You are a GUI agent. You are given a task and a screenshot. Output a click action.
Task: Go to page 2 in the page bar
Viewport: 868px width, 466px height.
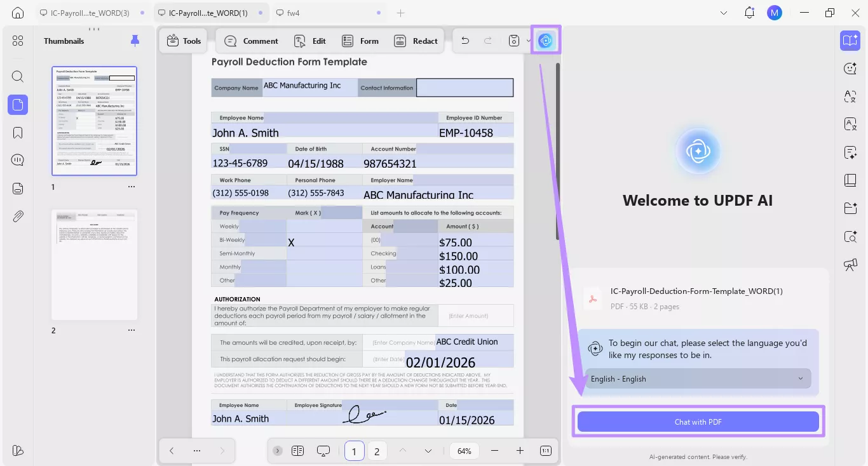(377, 451)
